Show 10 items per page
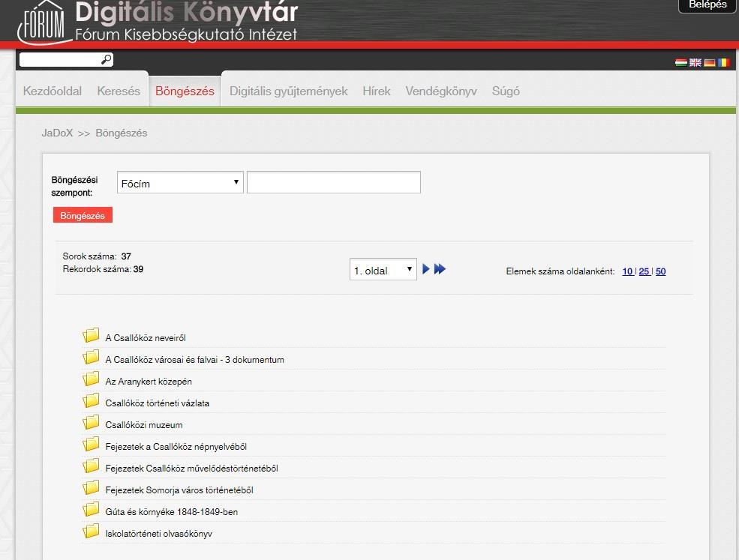The height and width of the screenshot is (560, 739). pos(627,271)
